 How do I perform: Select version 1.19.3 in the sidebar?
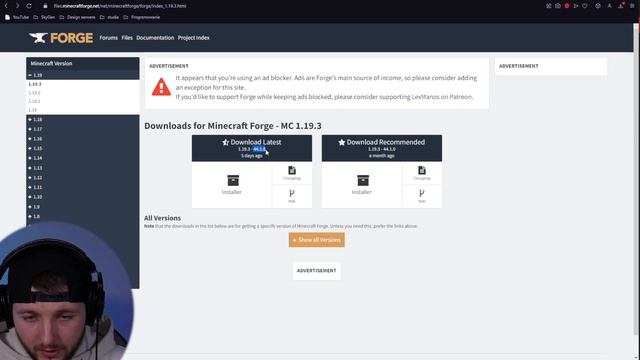(35, 84)
